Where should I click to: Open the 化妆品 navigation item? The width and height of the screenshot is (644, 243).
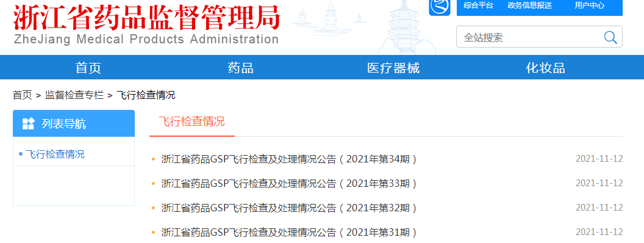[545, 67]
